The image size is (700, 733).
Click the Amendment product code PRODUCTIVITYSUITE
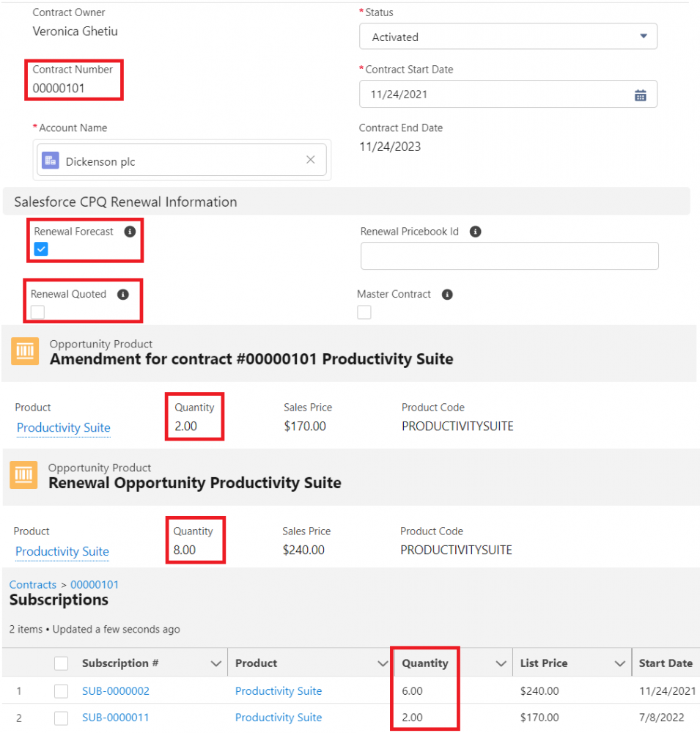[457, 427]
